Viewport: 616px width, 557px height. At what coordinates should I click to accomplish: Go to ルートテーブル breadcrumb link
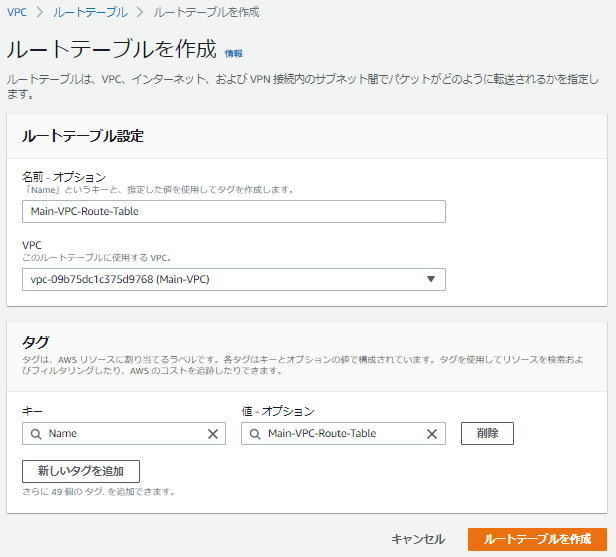click(90, 12)
